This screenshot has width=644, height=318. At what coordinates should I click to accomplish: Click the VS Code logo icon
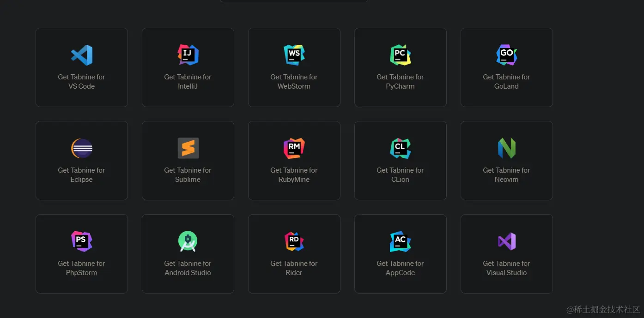82,55
